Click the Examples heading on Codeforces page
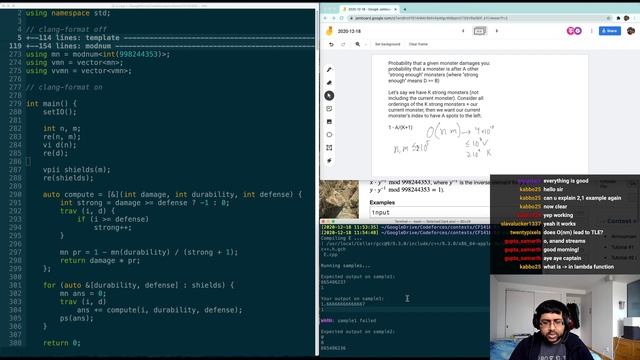The image size is (640, 360). pos(382,202)
